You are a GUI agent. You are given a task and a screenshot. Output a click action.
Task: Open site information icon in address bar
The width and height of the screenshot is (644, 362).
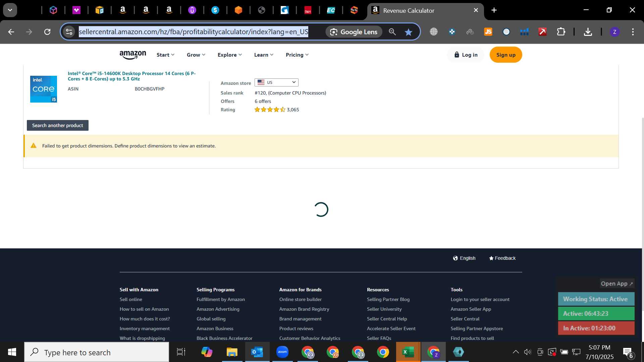pyautogui.click(x=69, y=32)
